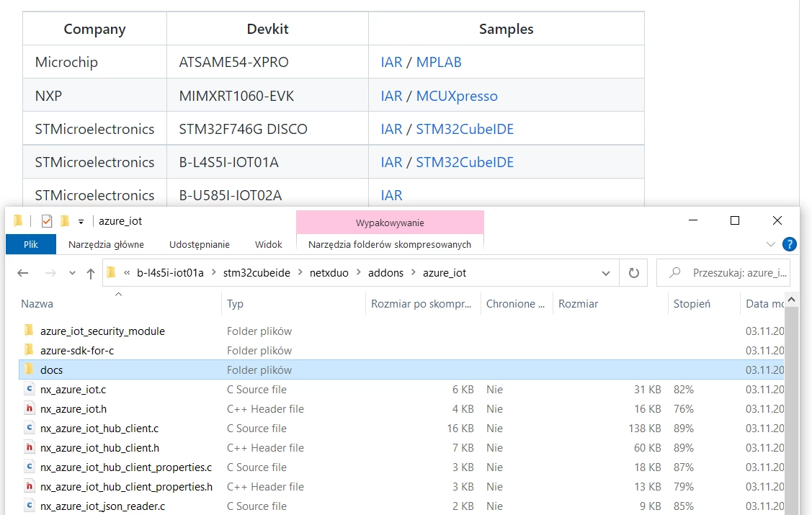Select the nx_azure_iot_hub_client.c file icon
The width and height of the screenshot is (812, 515).
[x=30, y=428]
